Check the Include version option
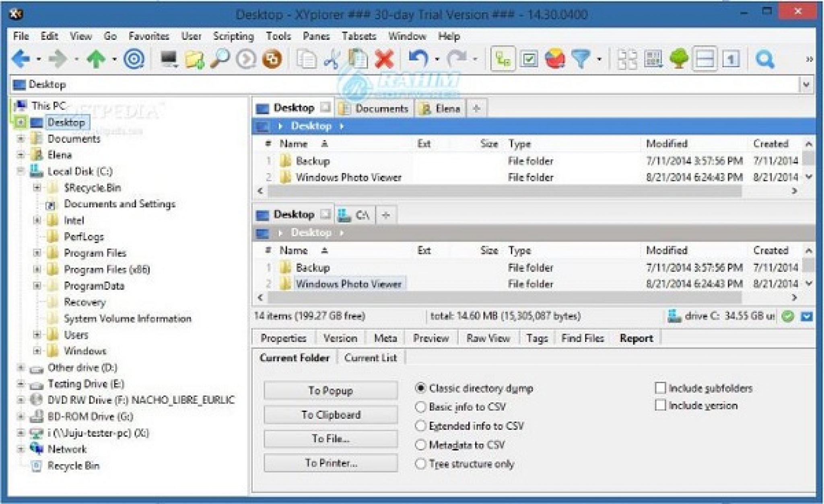824x504 pixels. point(660,405)
